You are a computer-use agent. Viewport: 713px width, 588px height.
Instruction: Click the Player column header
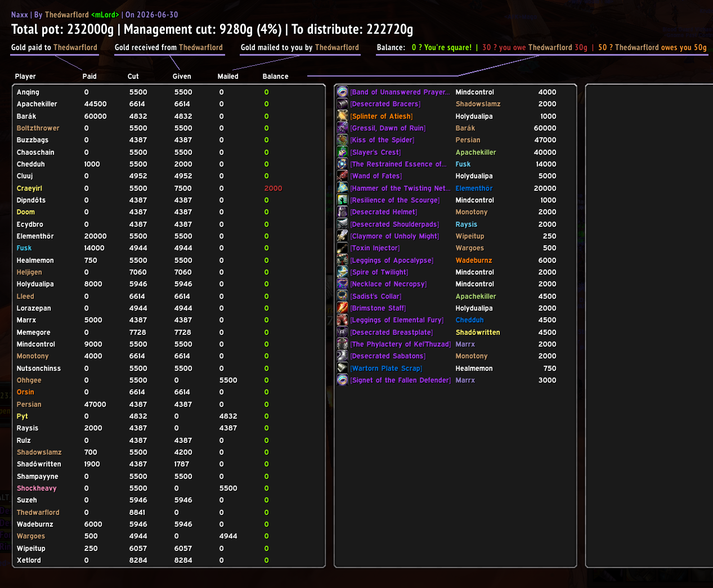click(x=25, y=77)
